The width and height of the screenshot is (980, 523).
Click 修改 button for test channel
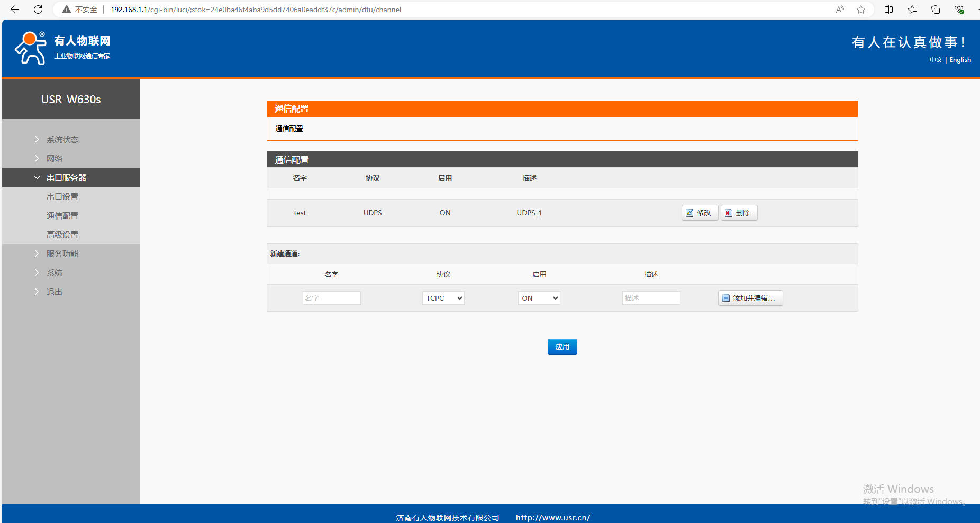pos(699,213)
